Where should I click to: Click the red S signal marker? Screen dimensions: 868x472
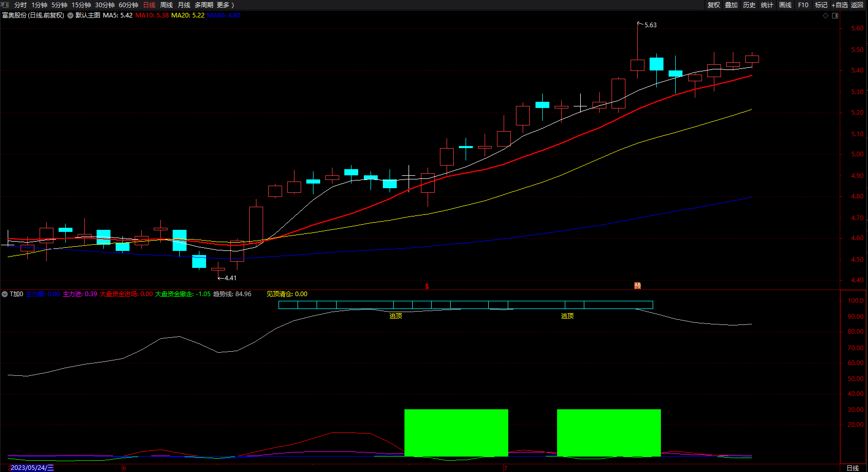coord(427,286)
